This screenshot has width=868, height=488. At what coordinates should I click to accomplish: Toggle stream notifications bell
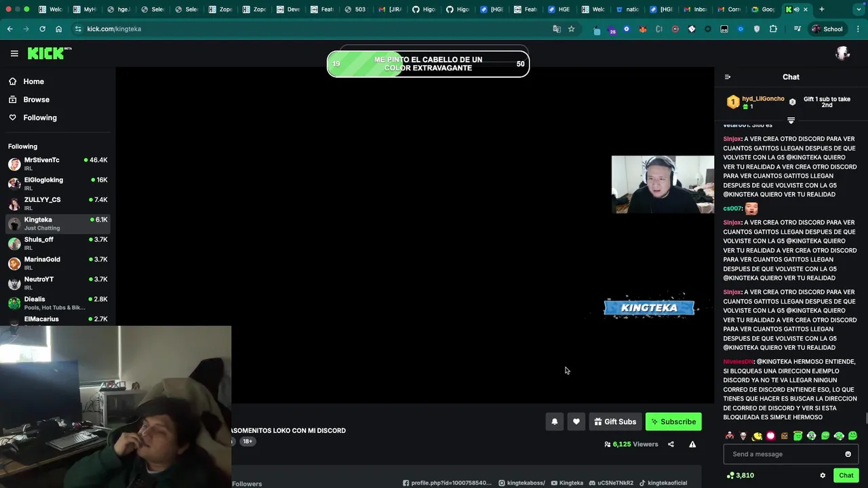554,422
